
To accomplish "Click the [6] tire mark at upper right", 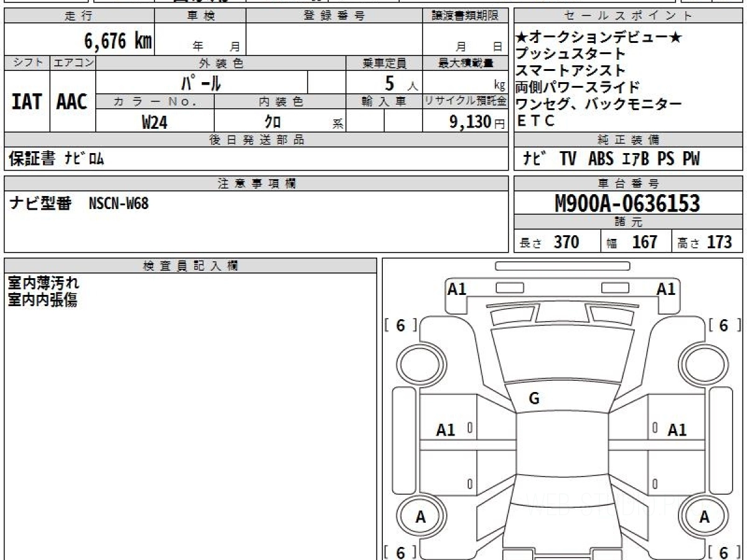I will [725, 325].
